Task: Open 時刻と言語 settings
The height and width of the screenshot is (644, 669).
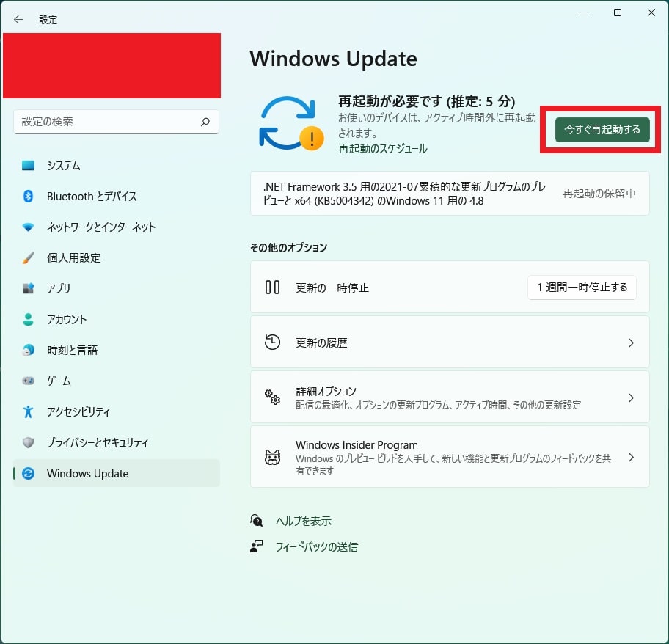Action: pyautogui.click(x=117, y=350)
